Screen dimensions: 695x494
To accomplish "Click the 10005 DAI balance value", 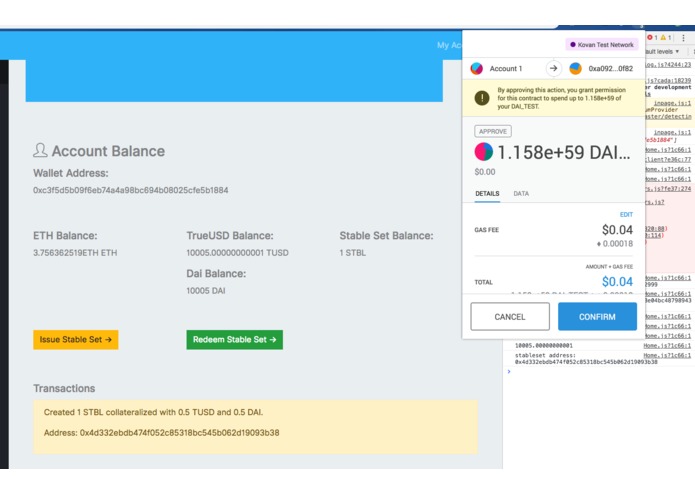I will (206, 291).
